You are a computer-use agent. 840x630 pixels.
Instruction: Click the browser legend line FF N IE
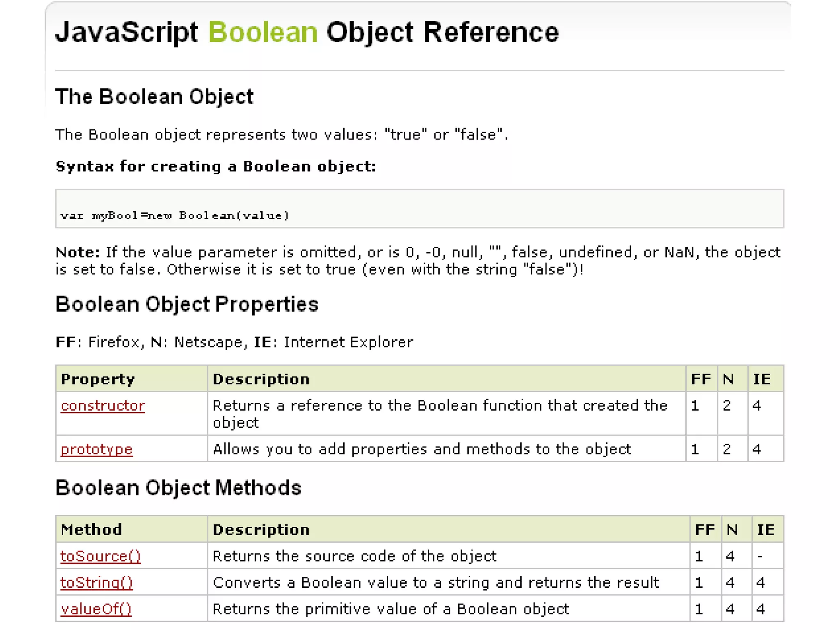tap(234, 342)
